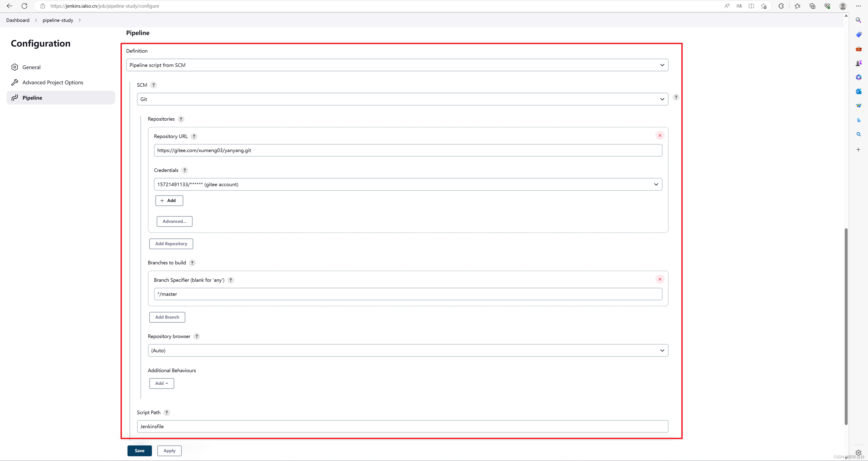Click the help icon next to Branches to build
The image size is (868, 461).
[x=192, y=262]
